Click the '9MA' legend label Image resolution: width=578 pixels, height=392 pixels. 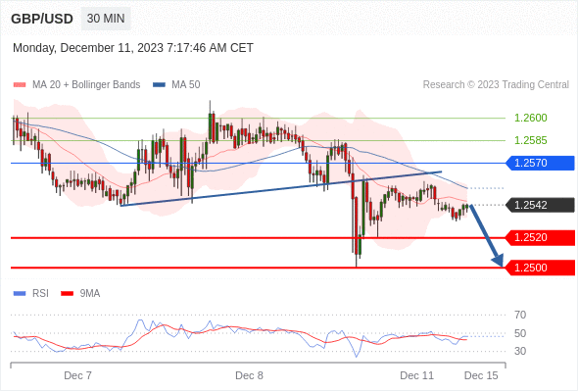click(x=90, y=294)
